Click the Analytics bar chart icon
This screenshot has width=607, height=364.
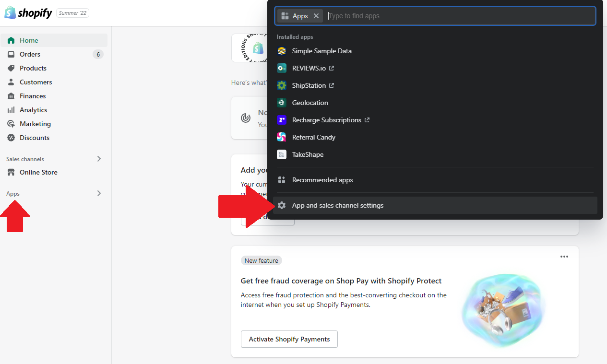pos(11,110)
